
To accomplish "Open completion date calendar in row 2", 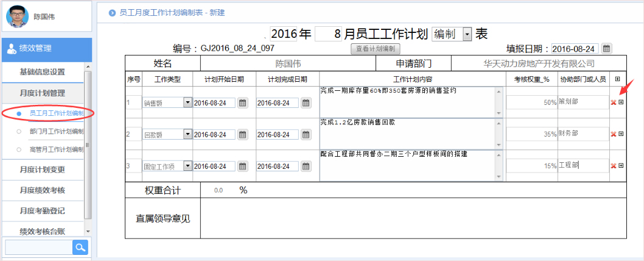I will pos(306,134).
